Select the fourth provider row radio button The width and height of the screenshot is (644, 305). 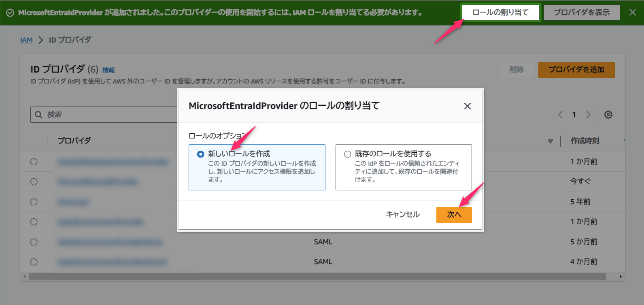pos(34,222)
